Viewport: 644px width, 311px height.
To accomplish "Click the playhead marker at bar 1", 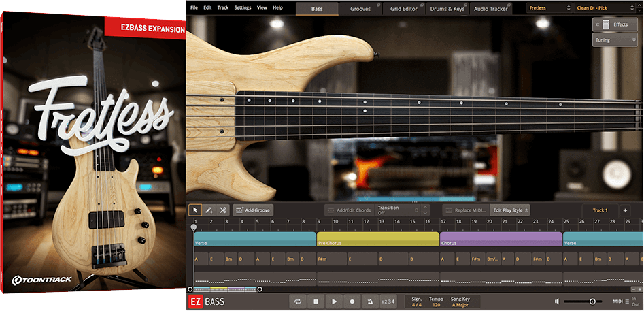I will click(x=194, y=227).
